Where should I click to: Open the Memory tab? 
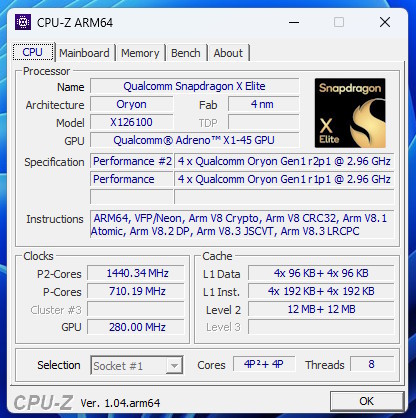[x=140, y=53]
